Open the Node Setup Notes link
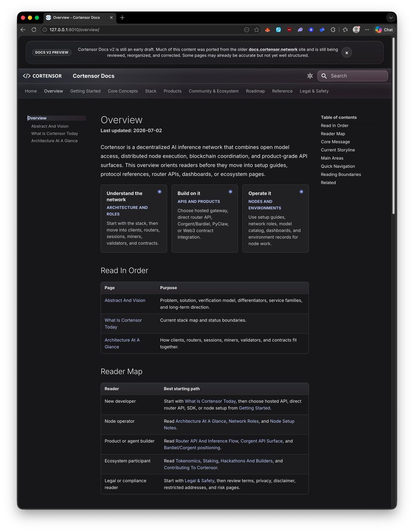414x532 pixels. pyautogui.click(x=229, y=424)
